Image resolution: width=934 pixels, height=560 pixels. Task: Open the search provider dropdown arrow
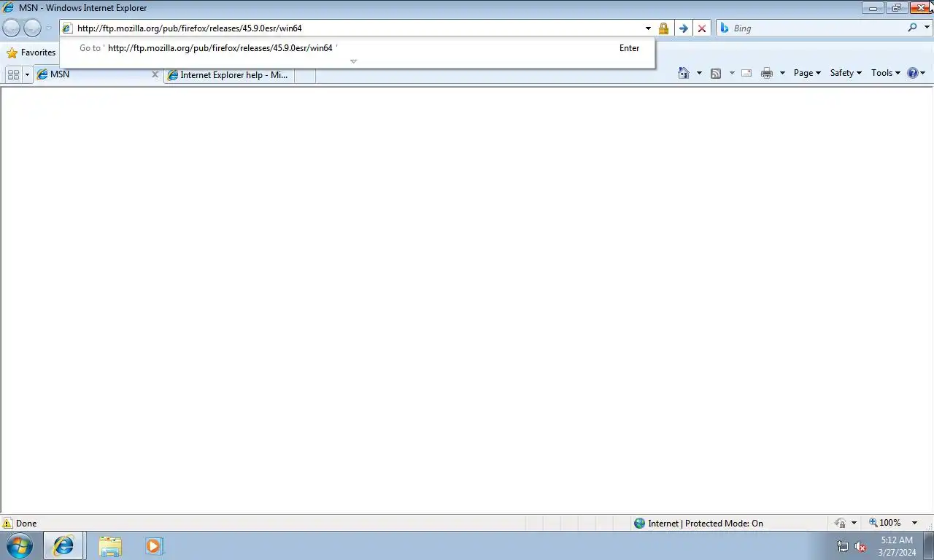(x=926, y=28)
